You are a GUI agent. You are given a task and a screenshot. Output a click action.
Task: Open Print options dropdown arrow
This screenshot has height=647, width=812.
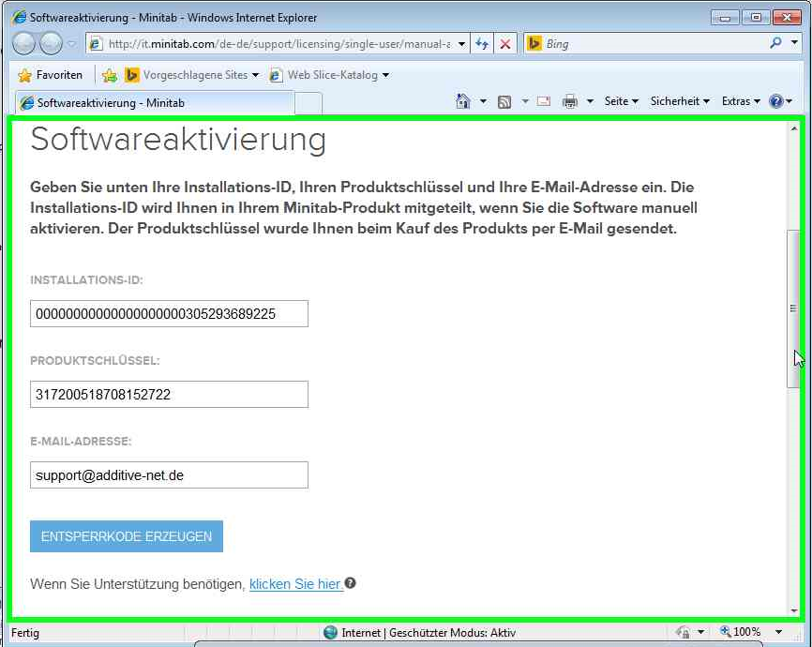[x=590, y=101]
